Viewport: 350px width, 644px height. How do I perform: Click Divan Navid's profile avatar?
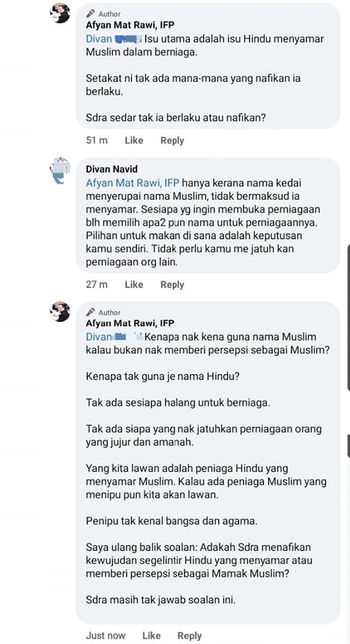pos(60,170)
